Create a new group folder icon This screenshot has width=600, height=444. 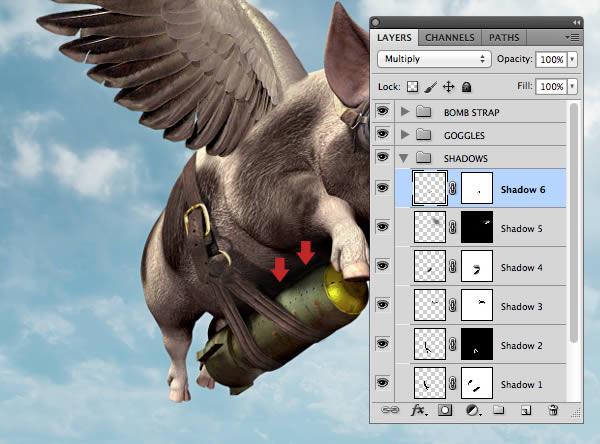coord(498,410)
